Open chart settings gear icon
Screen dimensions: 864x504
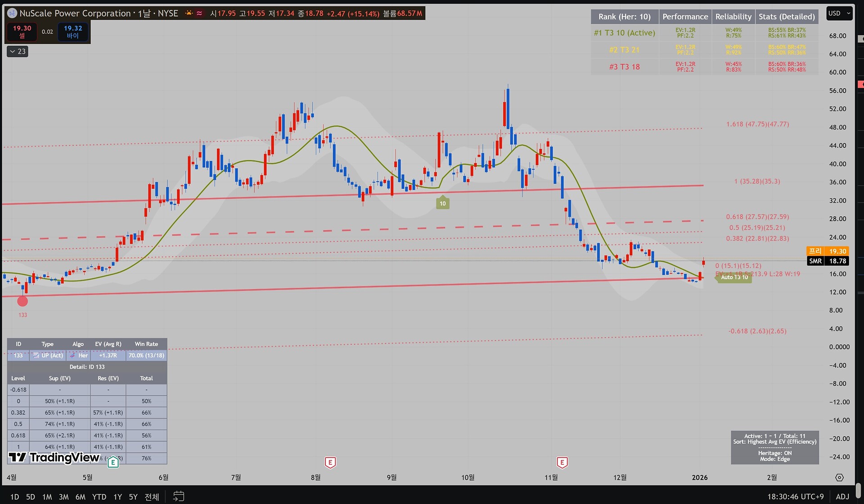pyautogui.click(x=839, y=477)
